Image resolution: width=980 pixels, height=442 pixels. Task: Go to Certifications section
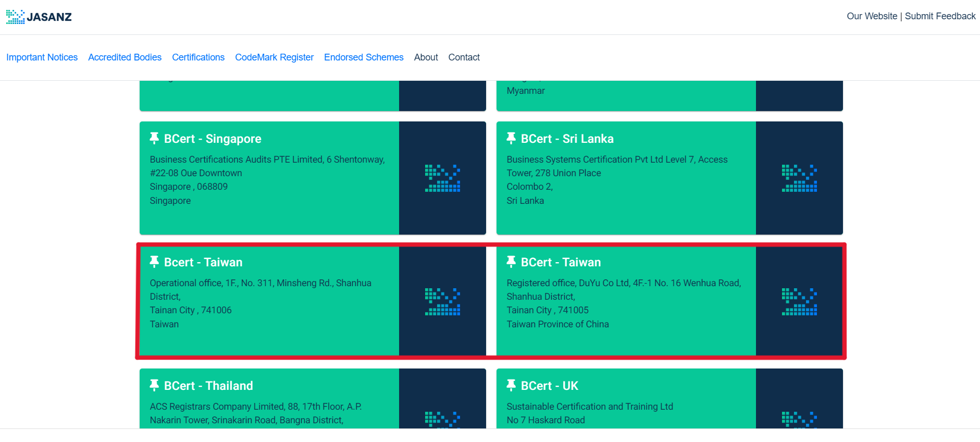198,57
